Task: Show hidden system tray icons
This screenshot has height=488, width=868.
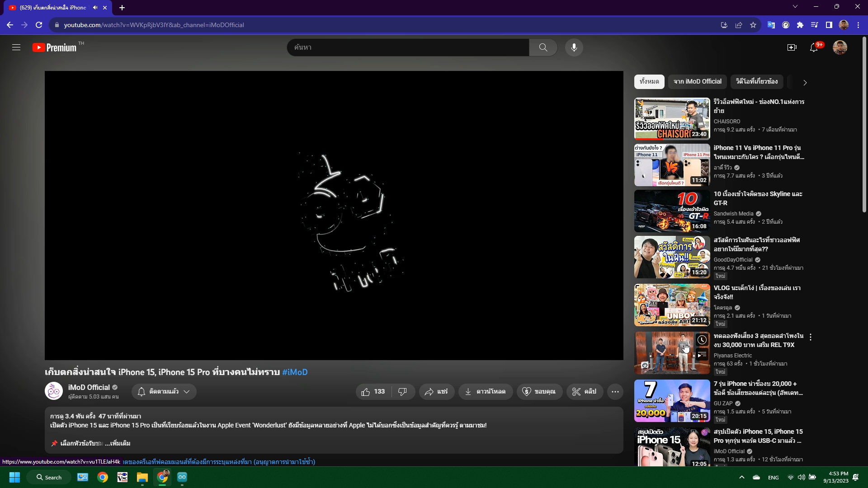Action: [x=741, y=477]
